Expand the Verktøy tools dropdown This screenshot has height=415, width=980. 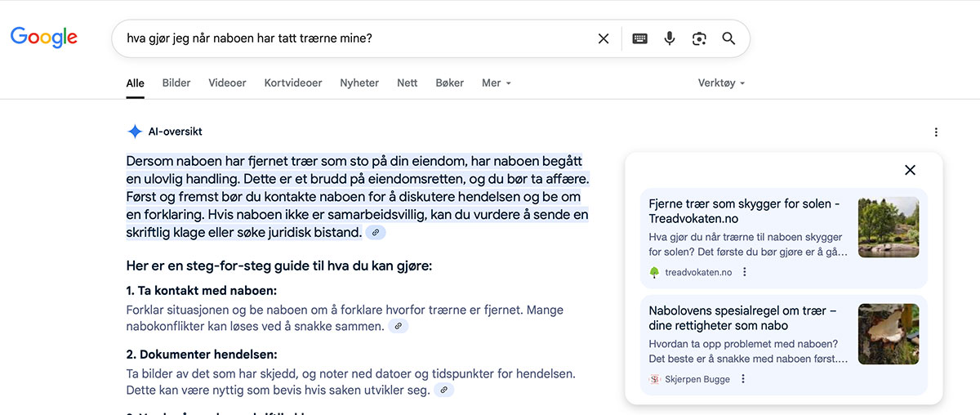point(721,83)
